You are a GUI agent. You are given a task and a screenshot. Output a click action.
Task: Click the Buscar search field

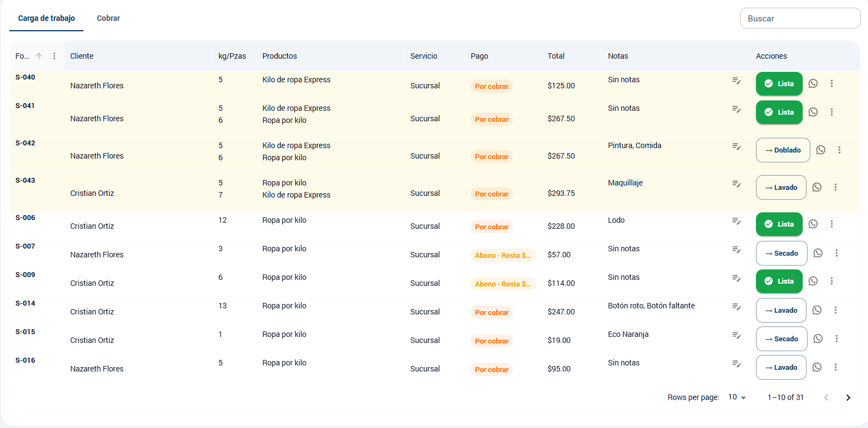(x=799, y=18)
